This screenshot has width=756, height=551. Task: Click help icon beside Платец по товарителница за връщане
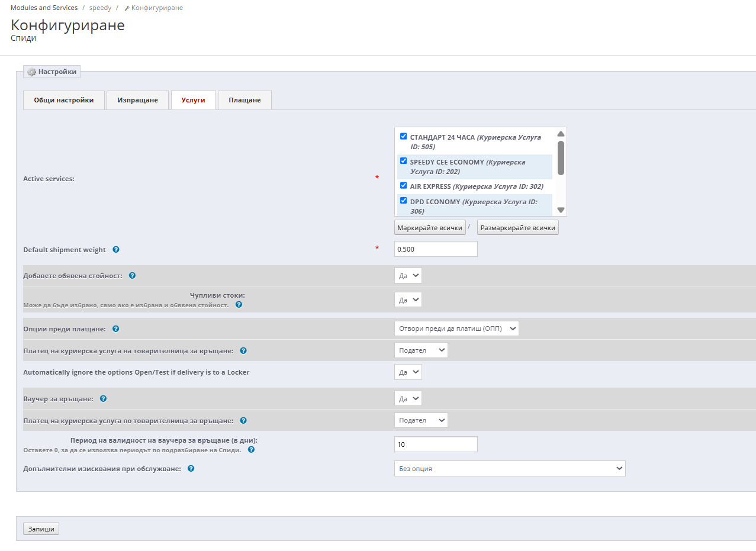(x=243, y=421)
